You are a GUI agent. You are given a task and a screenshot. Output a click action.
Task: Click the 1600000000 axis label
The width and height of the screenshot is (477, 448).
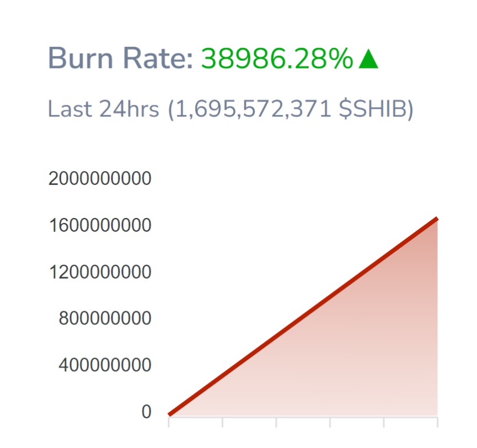coord(100,225)
